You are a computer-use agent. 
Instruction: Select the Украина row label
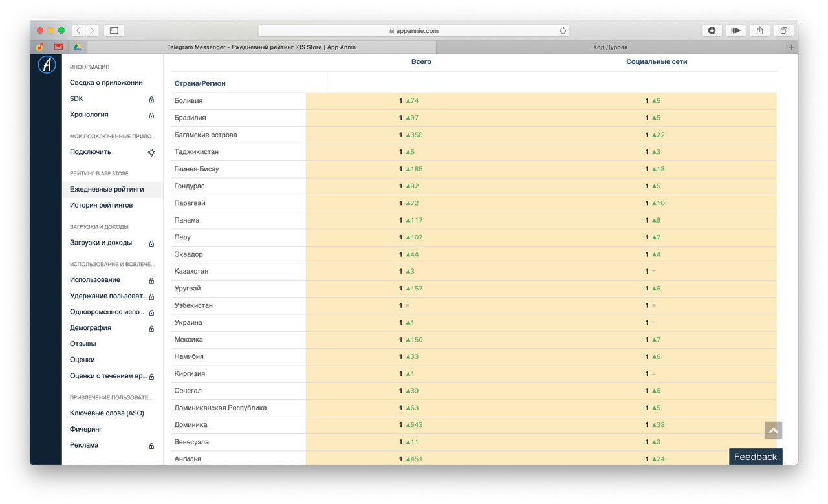[x=188, y=323]
